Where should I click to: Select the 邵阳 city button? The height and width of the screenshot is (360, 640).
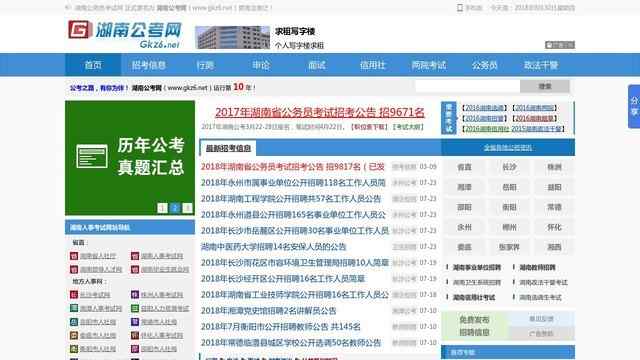pos(464,207)
